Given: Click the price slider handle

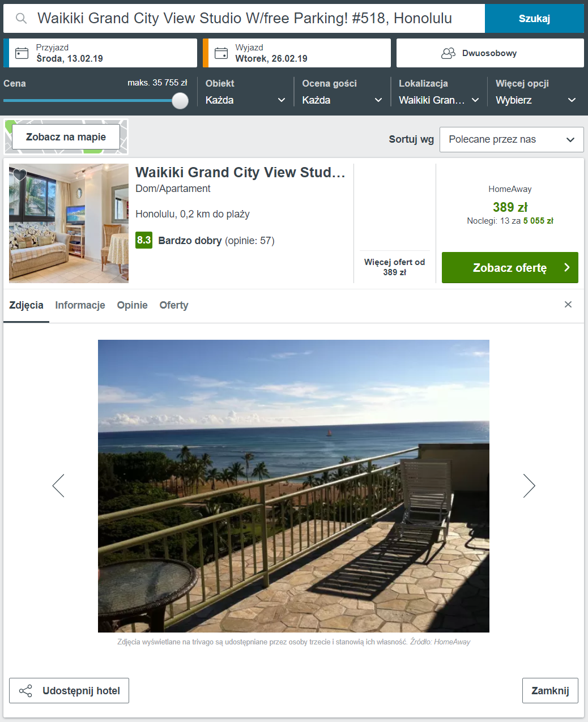Looking at the screenshot, I should [180, 101].
